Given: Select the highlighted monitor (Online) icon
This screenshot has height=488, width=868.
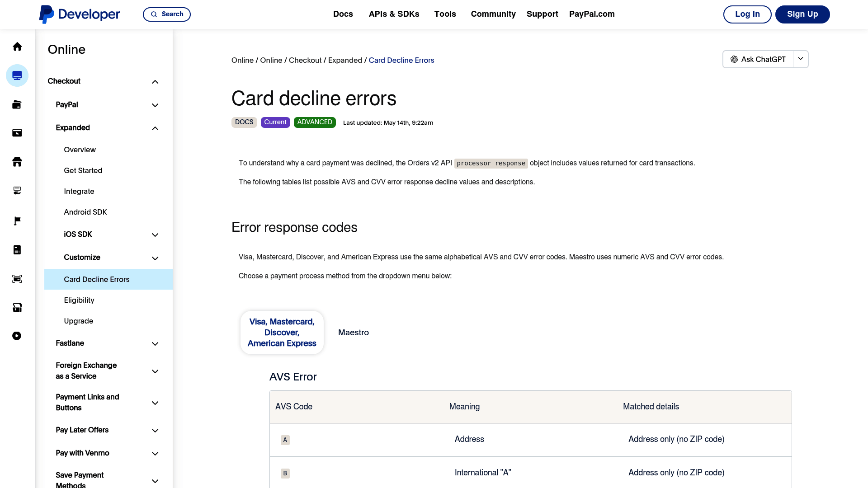Looking at the screenshot, I should (17, 75).
